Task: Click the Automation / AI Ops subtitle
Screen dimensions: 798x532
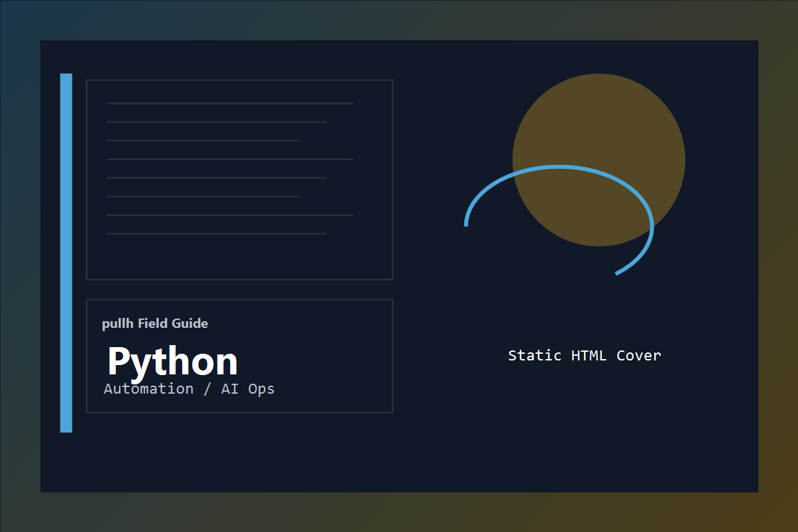Action: click(x=188, y=388)
